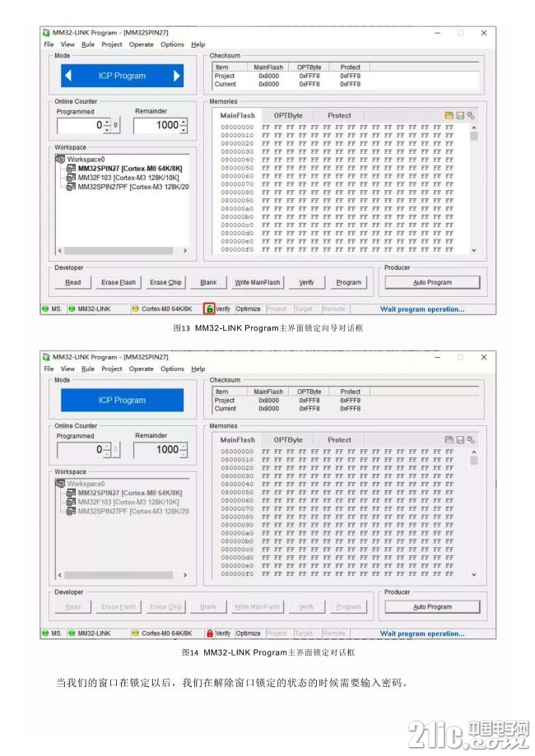Toggle Optimize in the locked window's status bar

pos(249,633)
